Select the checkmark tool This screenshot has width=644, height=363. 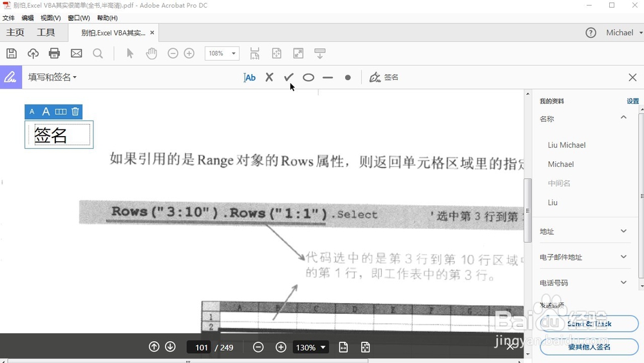289,77
